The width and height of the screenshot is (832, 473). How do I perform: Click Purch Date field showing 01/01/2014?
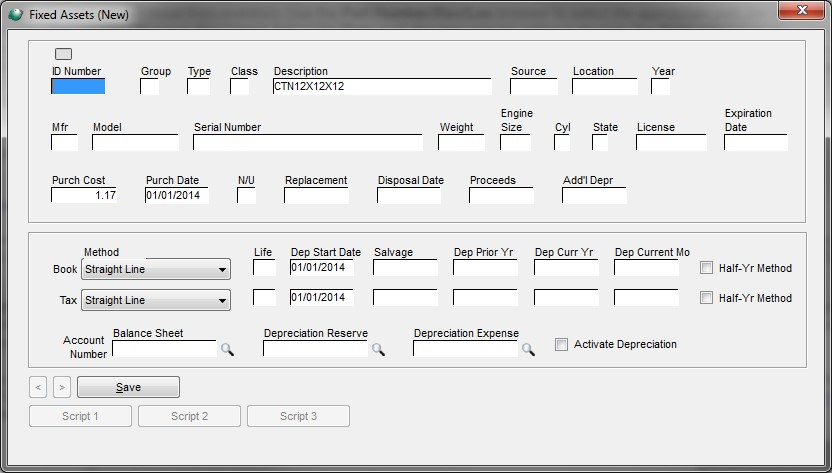(177, 195)
